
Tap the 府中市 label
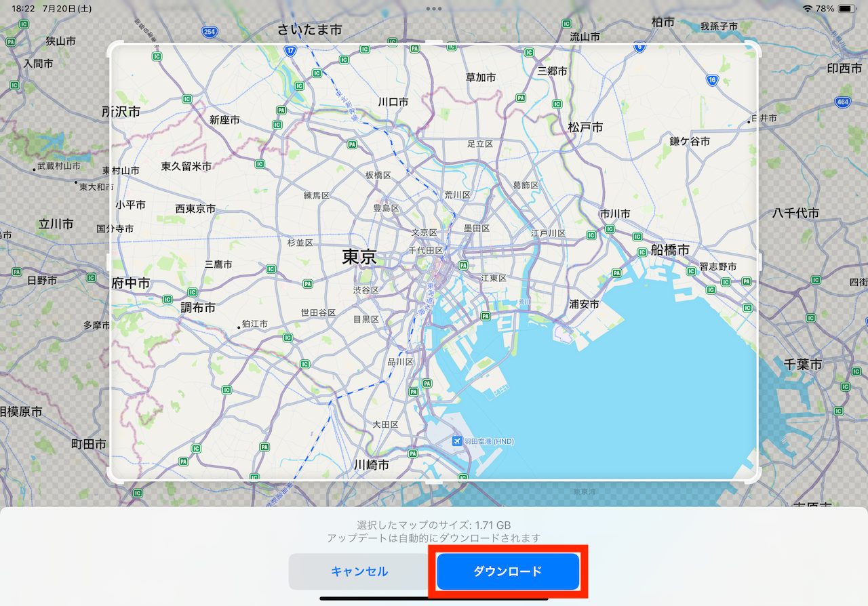(x=131, y=283)
